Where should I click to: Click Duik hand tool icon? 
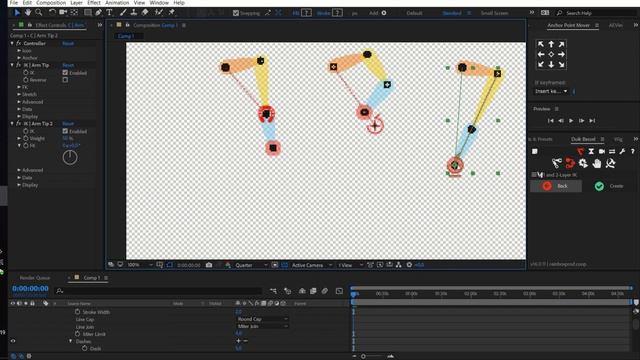point(597,163)
